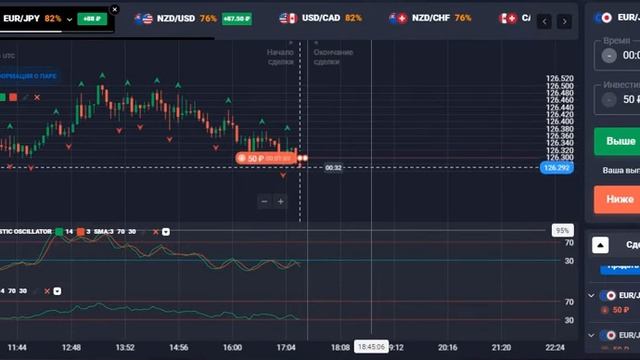The height and width of the screenshot is (360, 640).
Task: Remove chart indicator with red X
Action: [x=37, y=98]
